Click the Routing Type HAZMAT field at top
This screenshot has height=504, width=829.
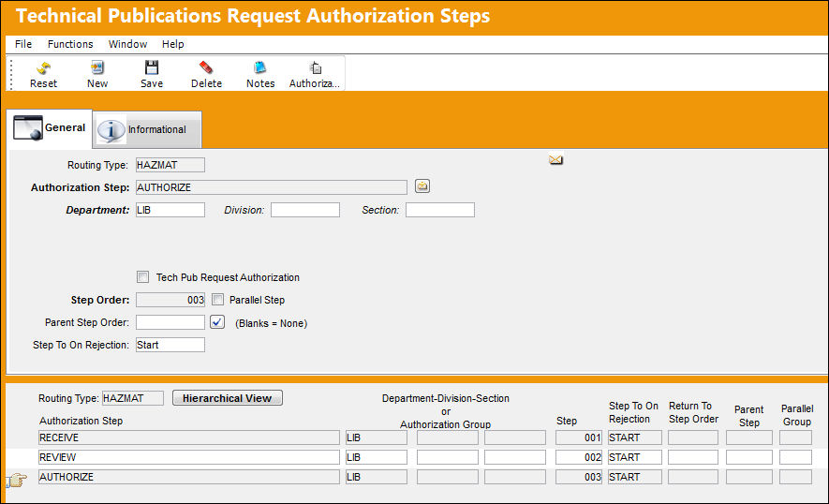[x=170, y=165]
